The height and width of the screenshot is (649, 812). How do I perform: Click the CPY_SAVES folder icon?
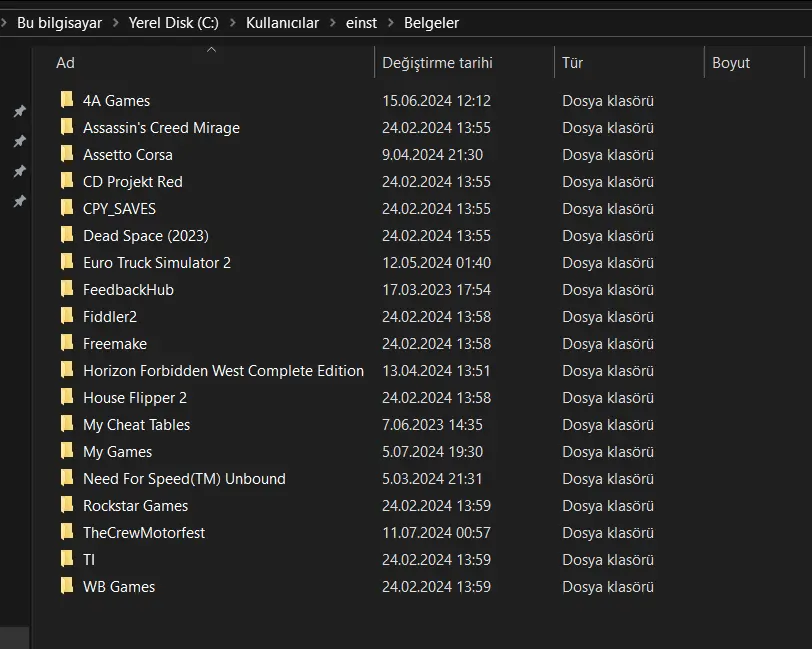click(x=67, y=208)
